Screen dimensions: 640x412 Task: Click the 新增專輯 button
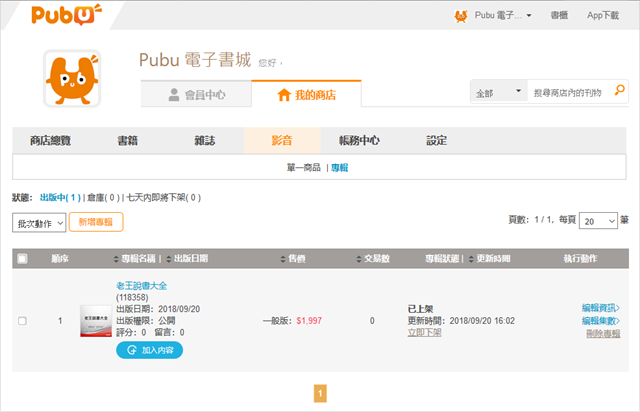click(x=96, y=222)
